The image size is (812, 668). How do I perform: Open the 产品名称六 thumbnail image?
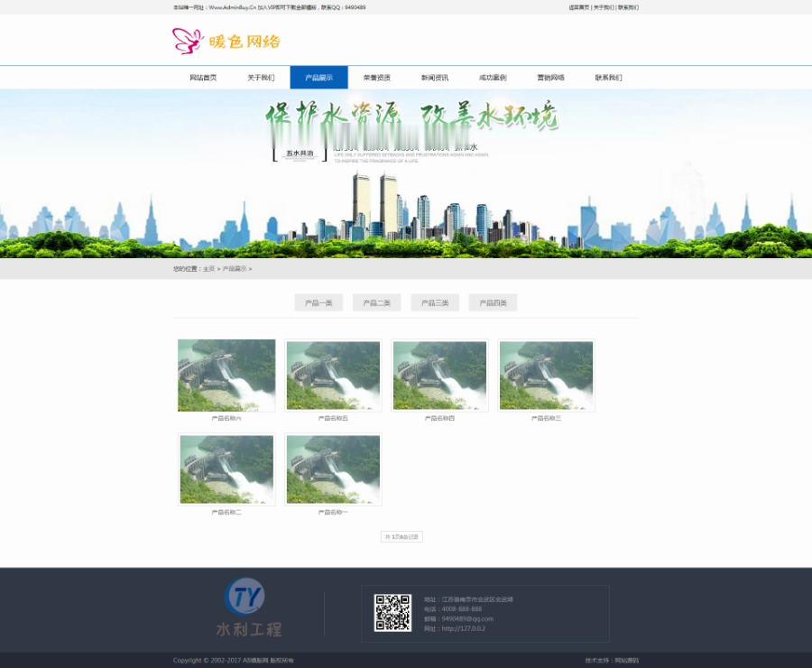tap(226, 376)
